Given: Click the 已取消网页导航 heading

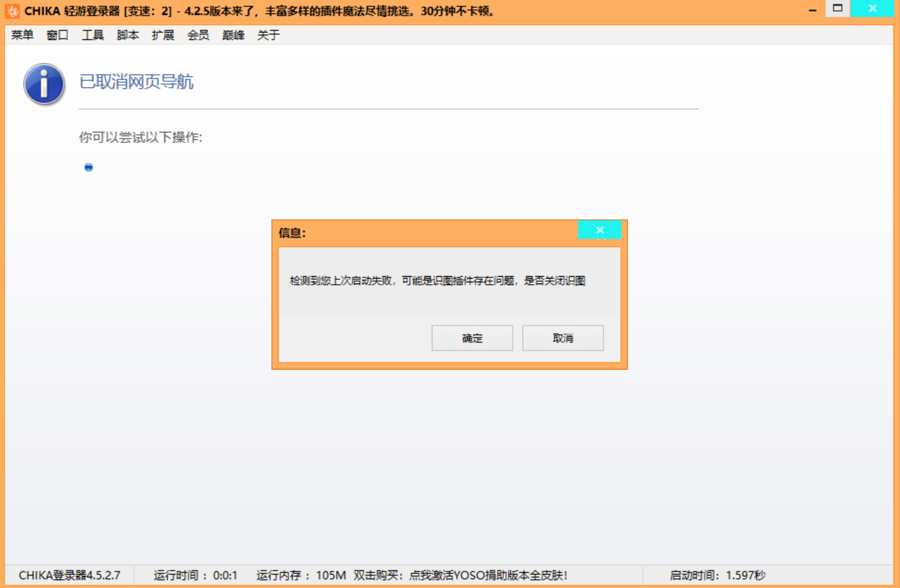Looking at the screenshot, I should 136,81.
